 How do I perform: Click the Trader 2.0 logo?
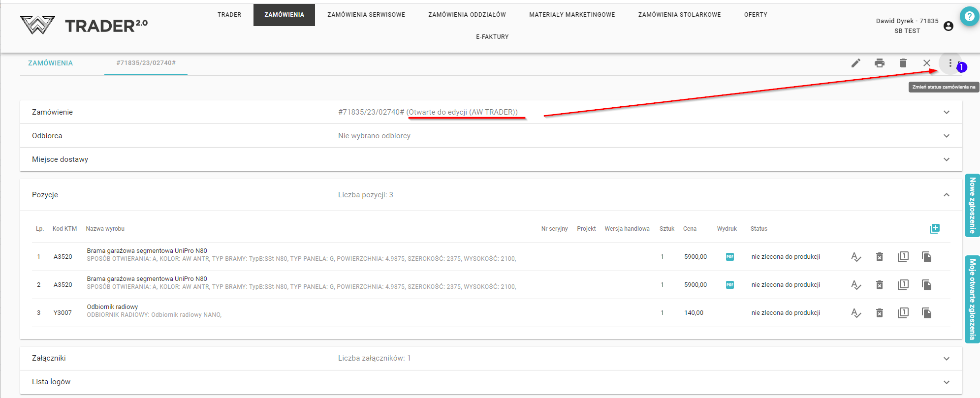point(84,25)
